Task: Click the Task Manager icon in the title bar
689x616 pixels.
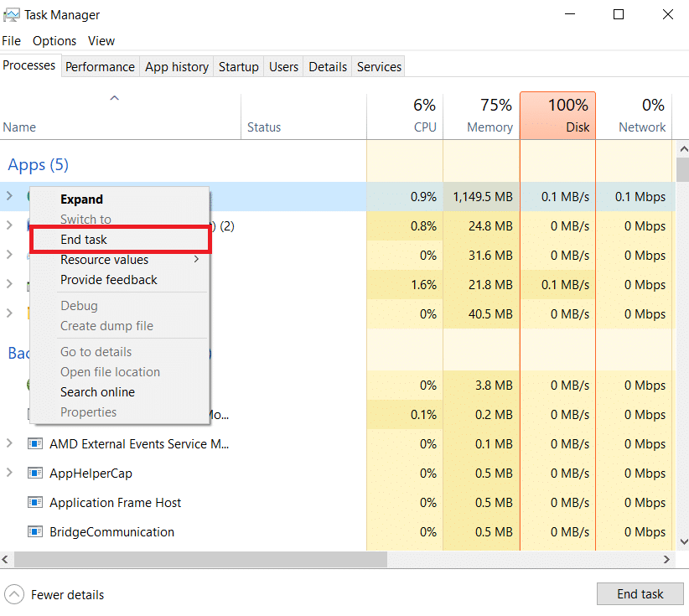Action: click(13, 14)
